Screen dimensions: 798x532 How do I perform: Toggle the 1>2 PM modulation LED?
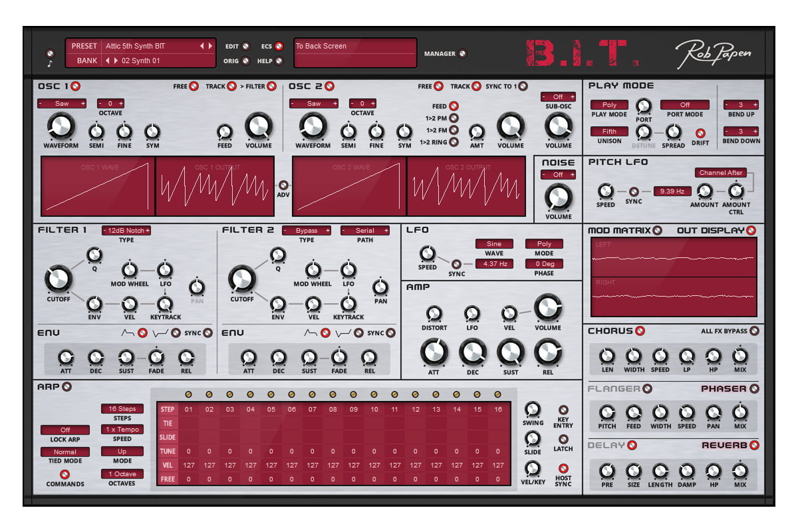(x=454, y=118)
